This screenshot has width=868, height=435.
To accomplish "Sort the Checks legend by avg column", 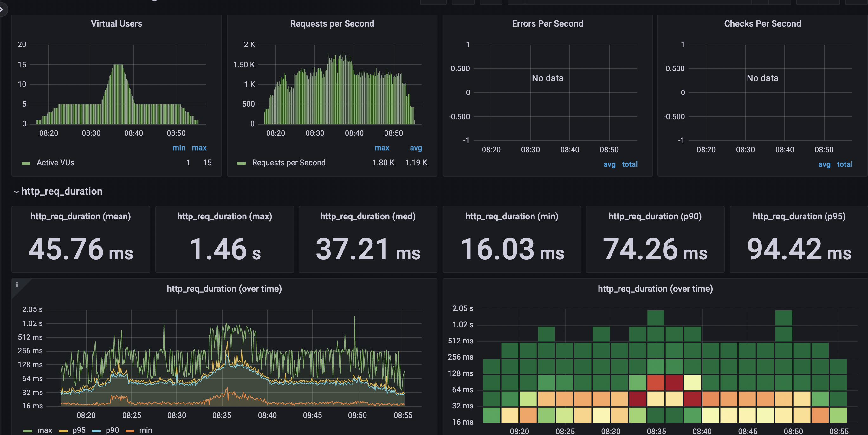I will [824, 165].
